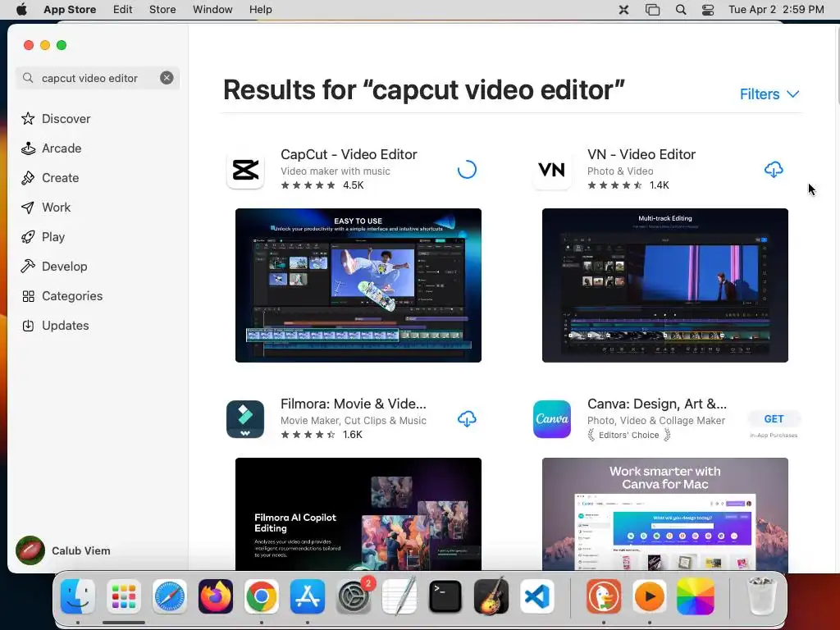
Task: Click the date and time in menu bar
Action: pyautogui.click(x=776, y=10)
